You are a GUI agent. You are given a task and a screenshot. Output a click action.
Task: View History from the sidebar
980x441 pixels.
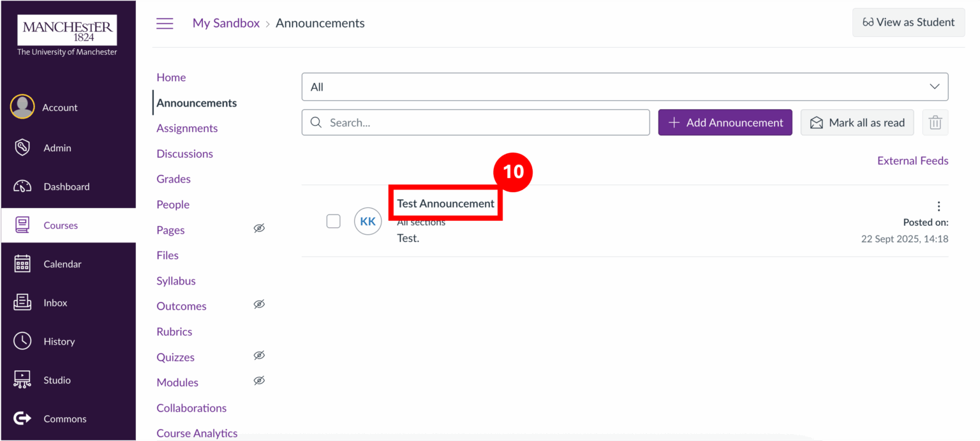coord(59,341)
